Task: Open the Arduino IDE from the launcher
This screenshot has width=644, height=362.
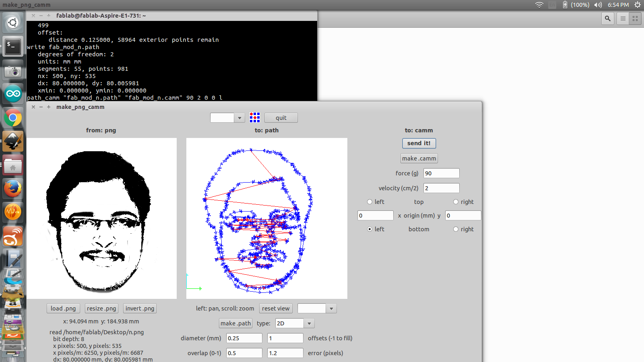Action: point(13,94)
